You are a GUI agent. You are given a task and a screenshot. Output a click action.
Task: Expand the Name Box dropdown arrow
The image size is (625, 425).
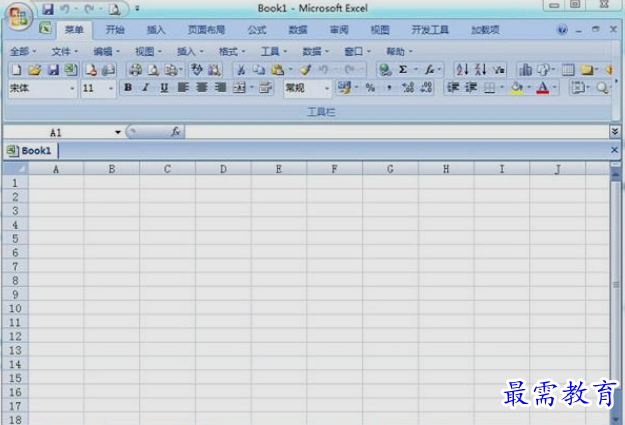[x=118, y=132]
